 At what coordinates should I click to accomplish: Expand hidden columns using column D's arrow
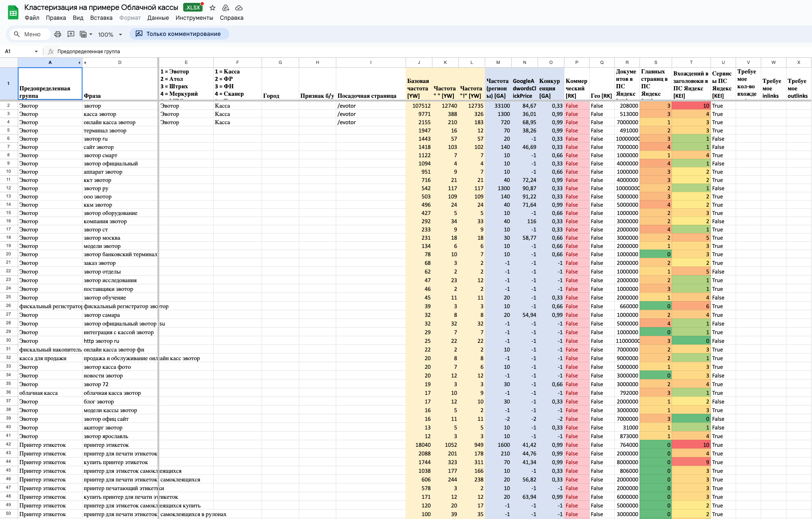[85, 63]
